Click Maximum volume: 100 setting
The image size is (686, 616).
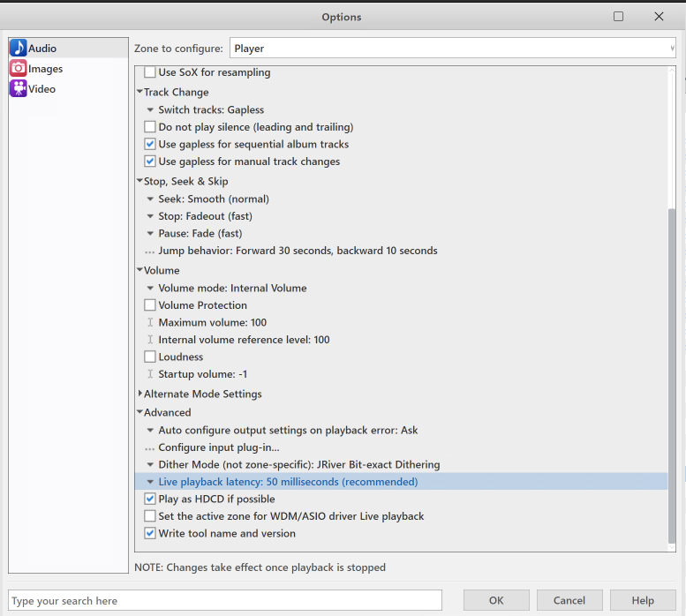pos(212,323)
